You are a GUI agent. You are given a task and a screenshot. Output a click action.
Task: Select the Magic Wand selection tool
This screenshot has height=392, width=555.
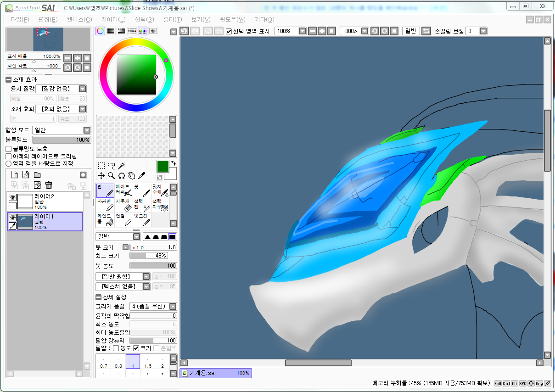coord(121,166)
